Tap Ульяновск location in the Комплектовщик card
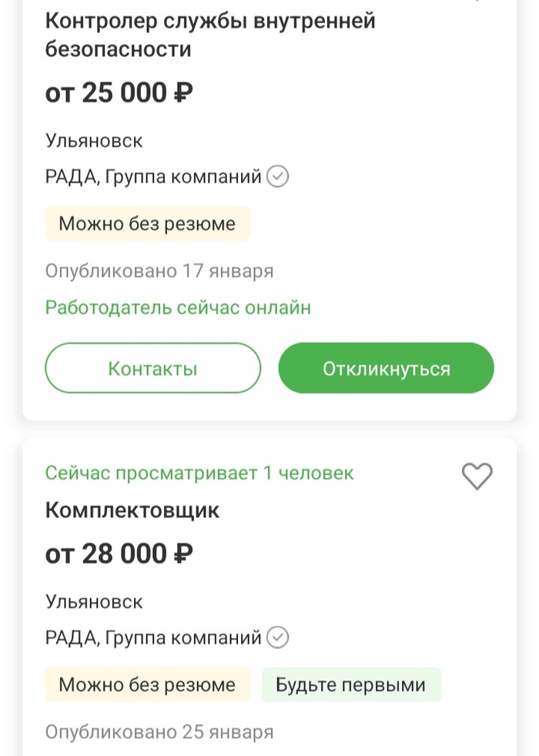This screenshot has width=539, height=756. click(94, 601)
